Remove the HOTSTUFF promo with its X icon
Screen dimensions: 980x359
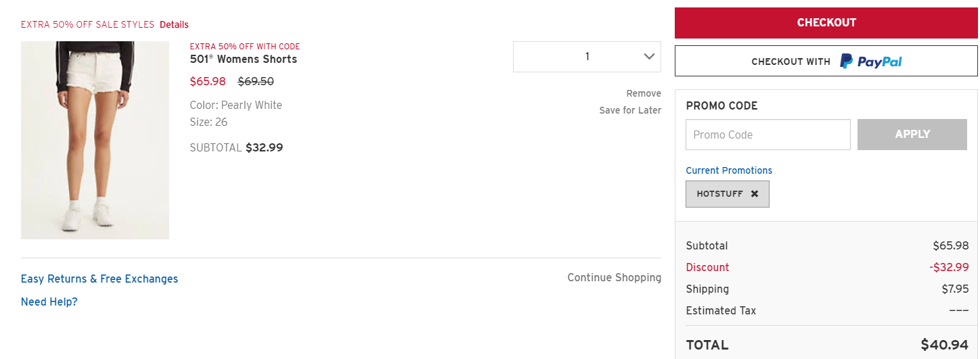coord(755,194)
